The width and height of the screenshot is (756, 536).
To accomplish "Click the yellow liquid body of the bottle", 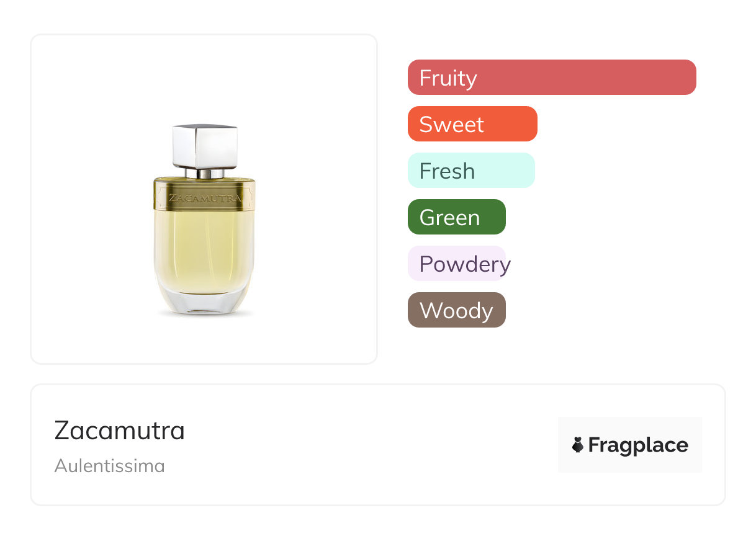I will click(x=204, y=248).
